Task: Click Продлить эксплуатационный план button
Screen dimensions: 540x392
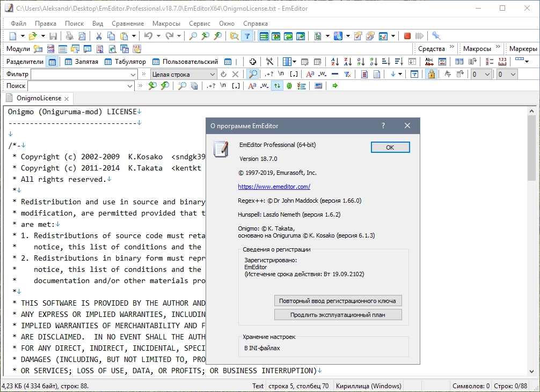Action: pos(338,315)
